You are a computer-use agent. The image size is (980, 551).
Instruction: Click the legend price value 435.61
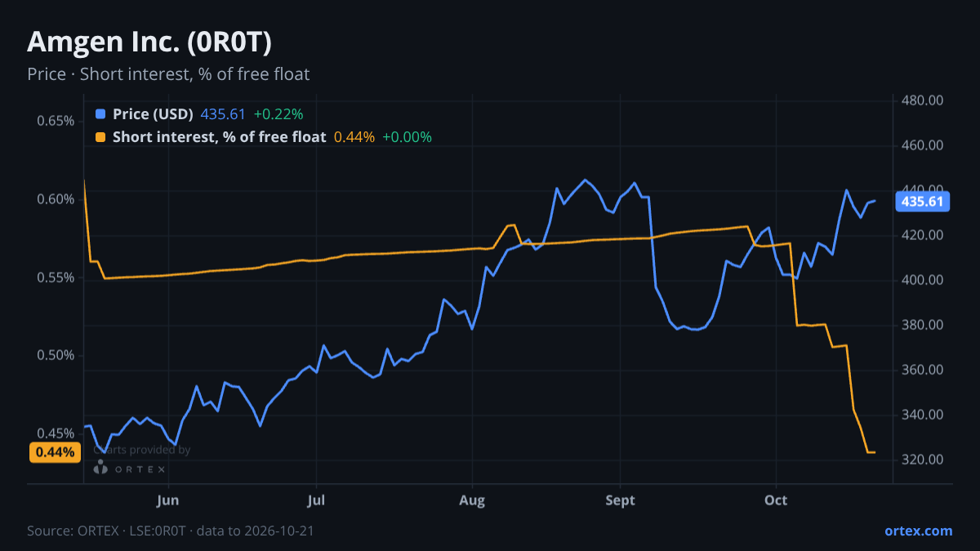(223, 114)
